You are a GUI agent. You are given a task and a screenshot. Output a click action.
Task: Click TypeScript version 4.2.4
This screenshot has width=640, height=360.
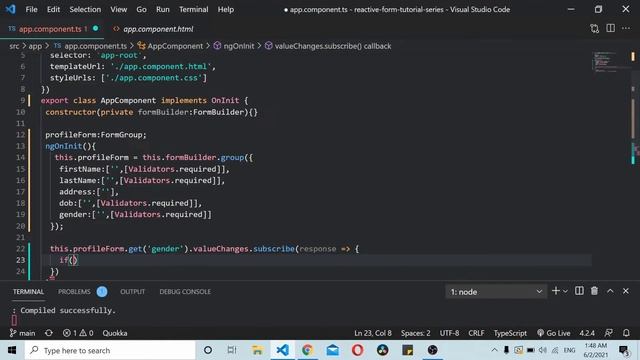click(587, 333)
